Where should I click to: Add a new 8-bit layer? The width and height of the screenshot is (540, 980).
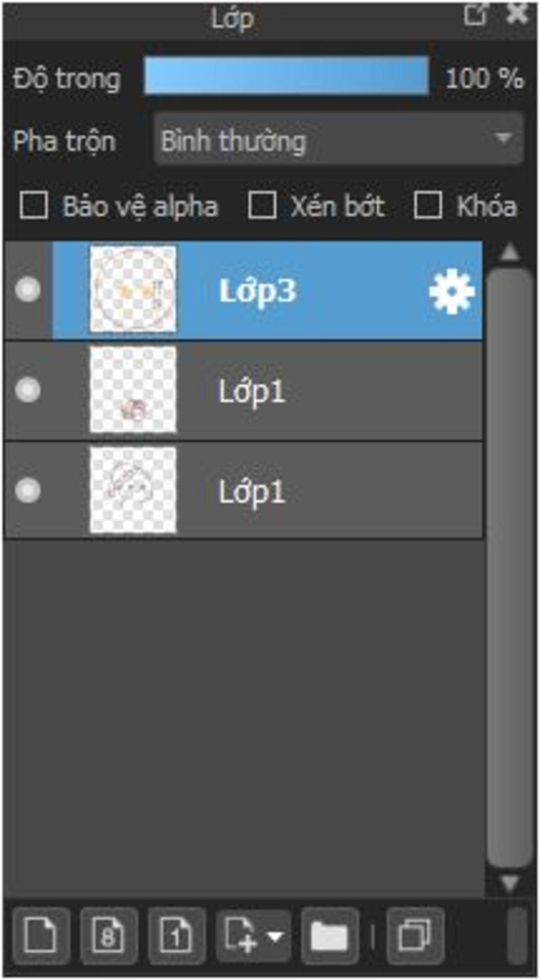[109, 936]
